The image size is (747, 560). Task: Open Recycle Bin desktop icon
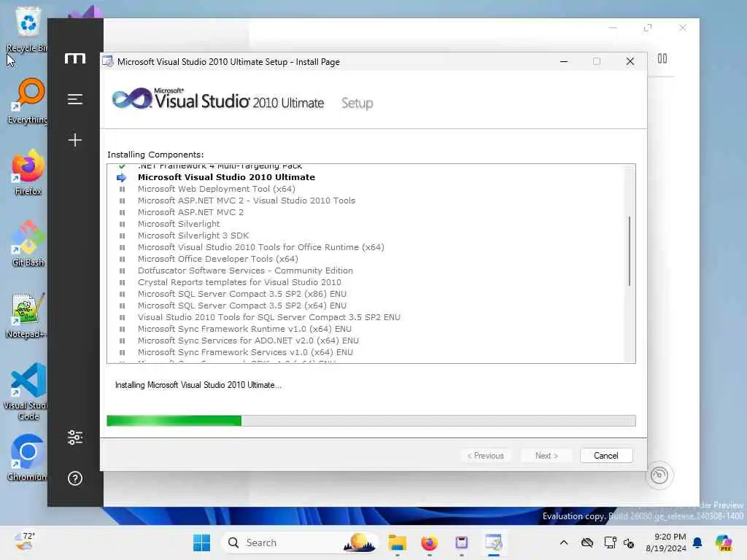(x=27, y=29)
